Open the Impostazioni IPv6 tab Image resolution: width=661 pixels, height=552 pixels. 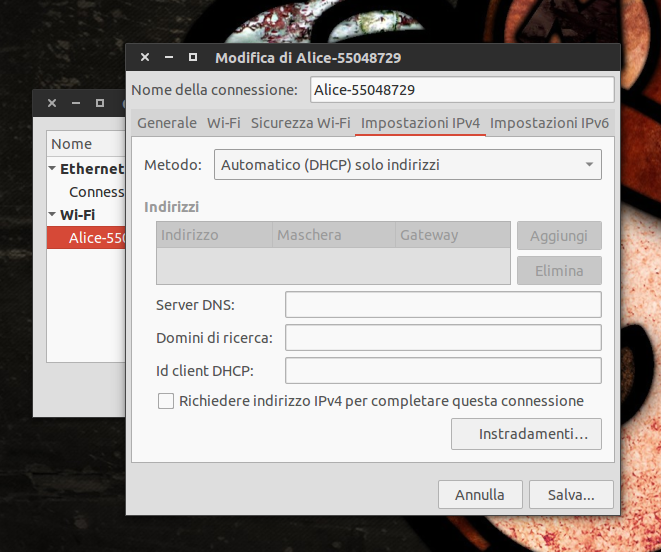pos(549,123)
